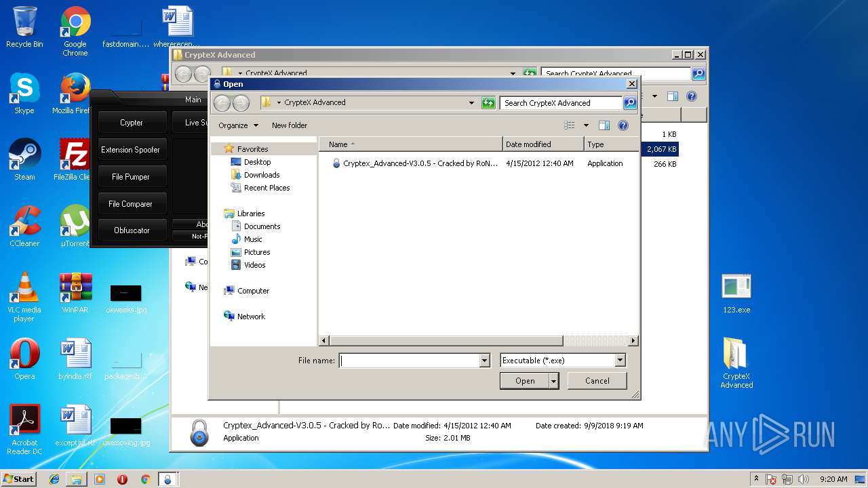Launch VLC media player desktop icon
The height and width of the screenshot is (488, 868).
point(24,298)
